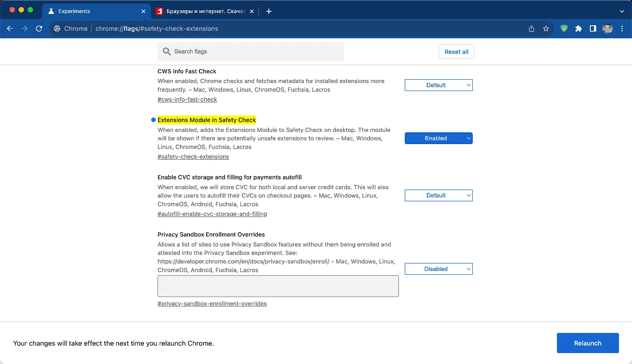
Task: Click the CWS Info Fast Check title
Action: pos(187,71)
